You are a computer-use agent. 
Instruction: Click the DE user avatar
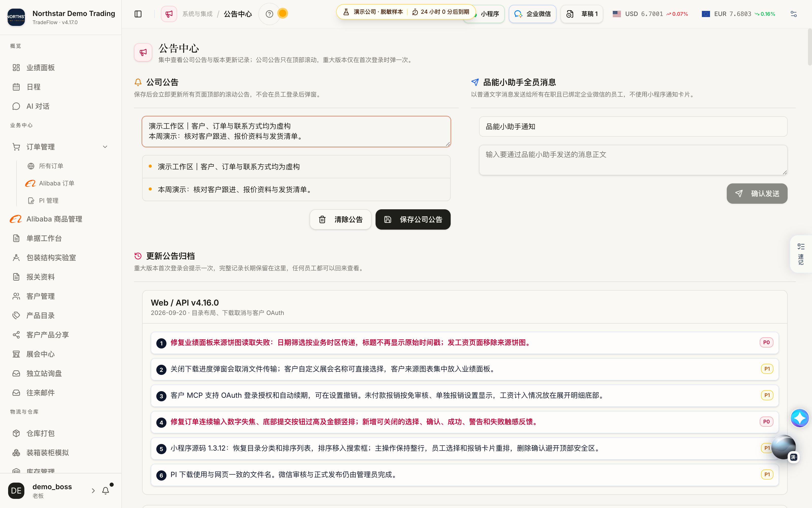pyautogui.click(x=16, y=491)
